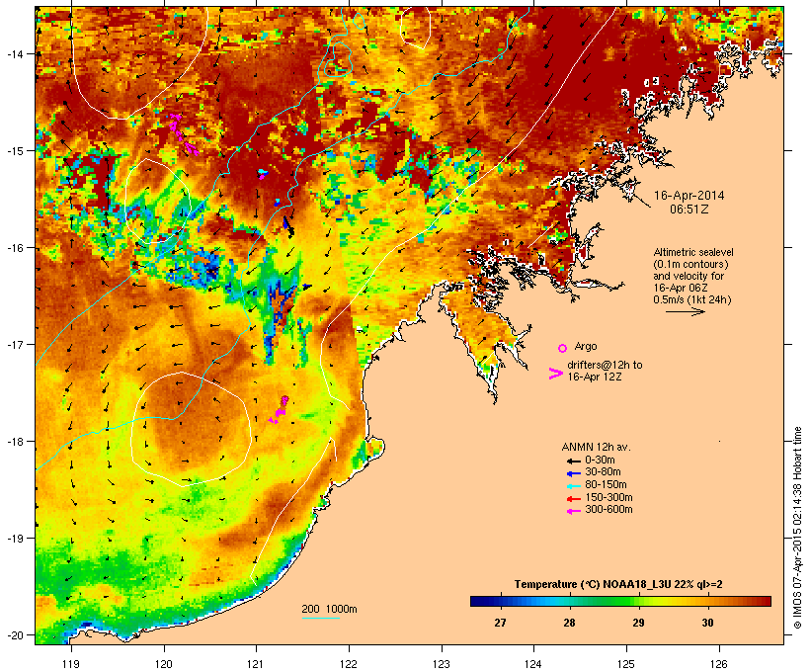Click the color bar value 30

click(x=707, y=623)
